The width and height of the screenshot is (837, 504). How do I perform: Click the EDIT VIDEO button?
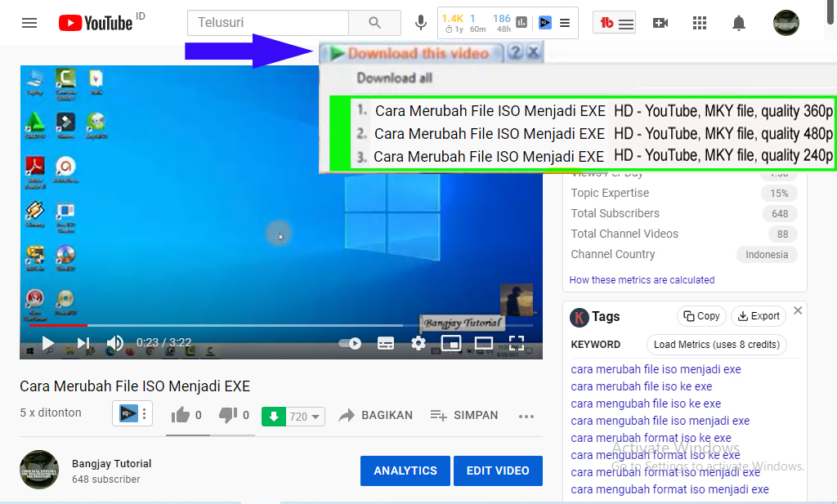pos(498,471)
